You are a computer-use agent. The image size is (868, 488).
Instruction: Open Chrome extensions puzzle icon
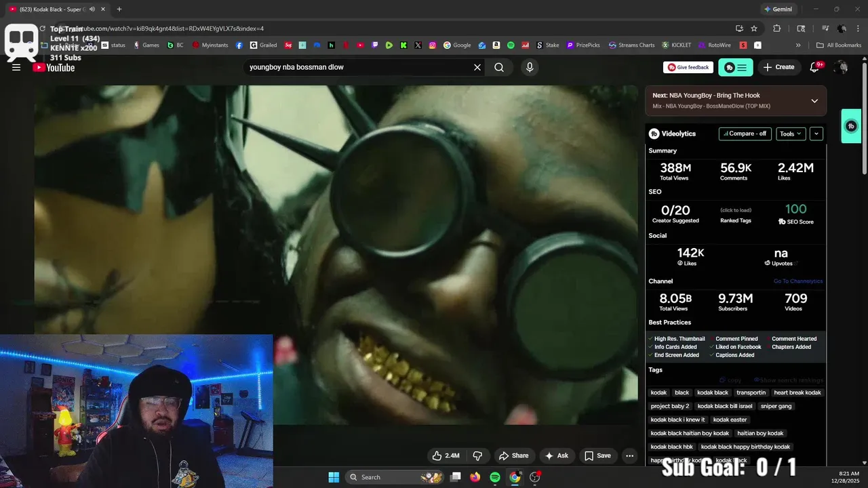[x=777, y=28]
